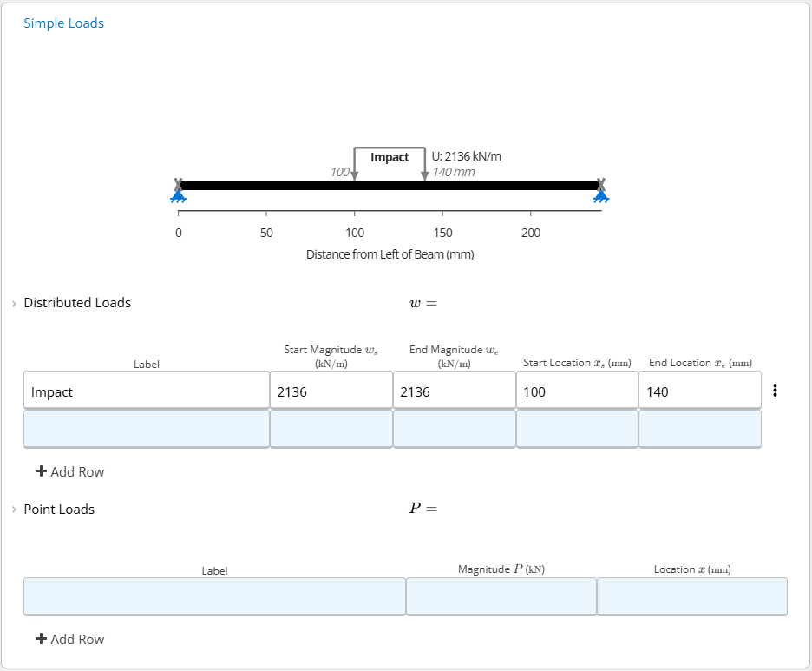The image size is (812, 671).
Task: Click the right pin support icon on beam
Action: coord(600,196)
